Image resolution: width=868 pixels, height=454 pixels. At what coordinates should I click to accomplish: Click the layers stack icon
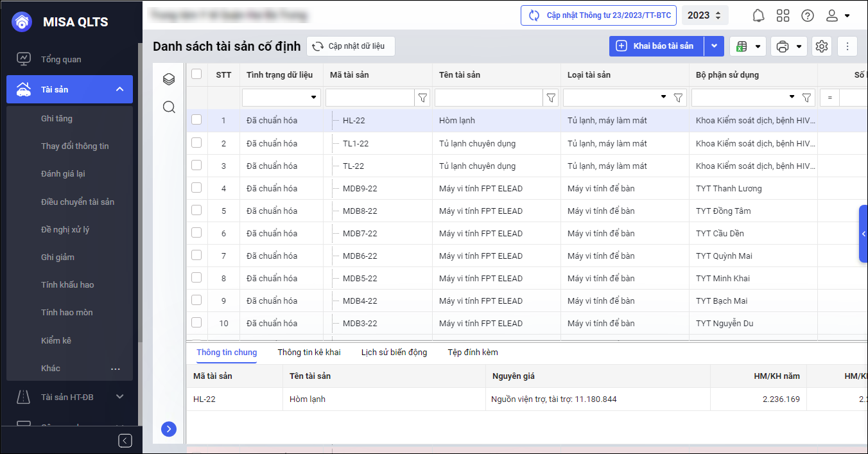169,79
